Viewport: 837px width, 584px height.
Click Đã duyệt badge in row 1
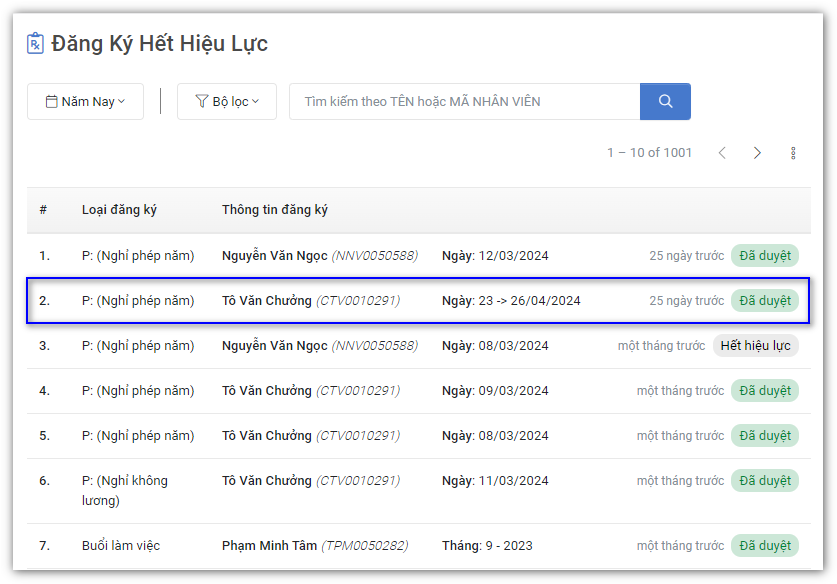765,256
